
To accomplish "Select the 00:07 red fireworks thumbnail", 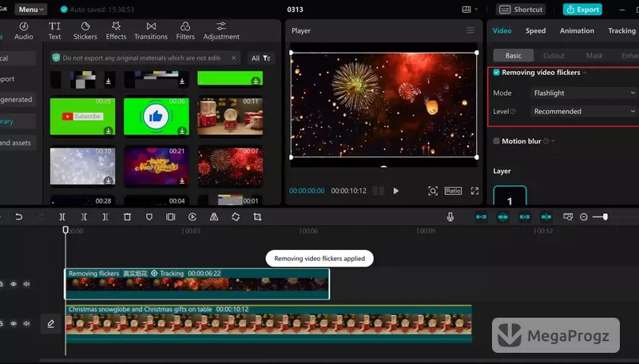I will tap(230, 166).
